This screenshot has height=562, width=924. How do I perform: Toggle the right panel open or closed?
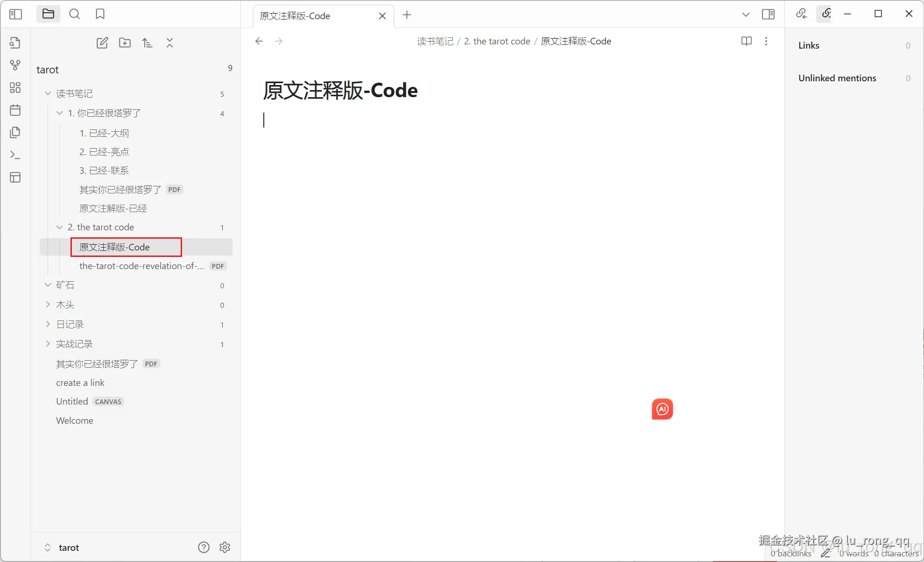click(x=768, y=14)
